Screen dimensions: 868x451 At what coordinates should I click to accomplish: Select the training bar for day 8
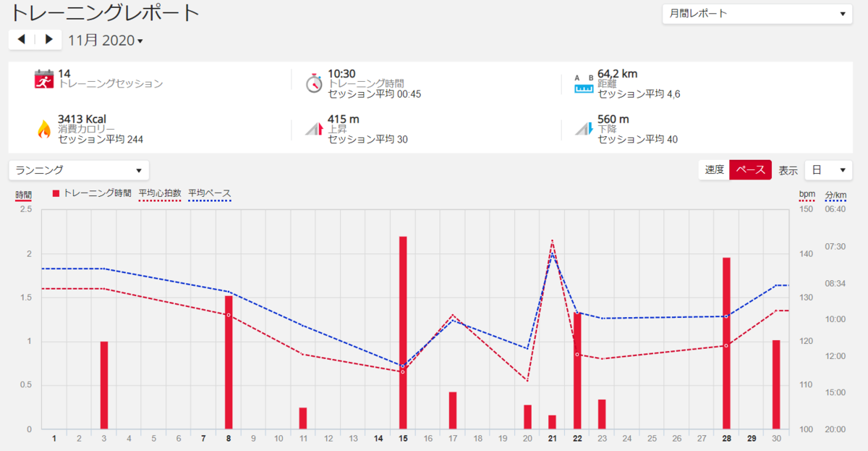click(x=229, y=363)
